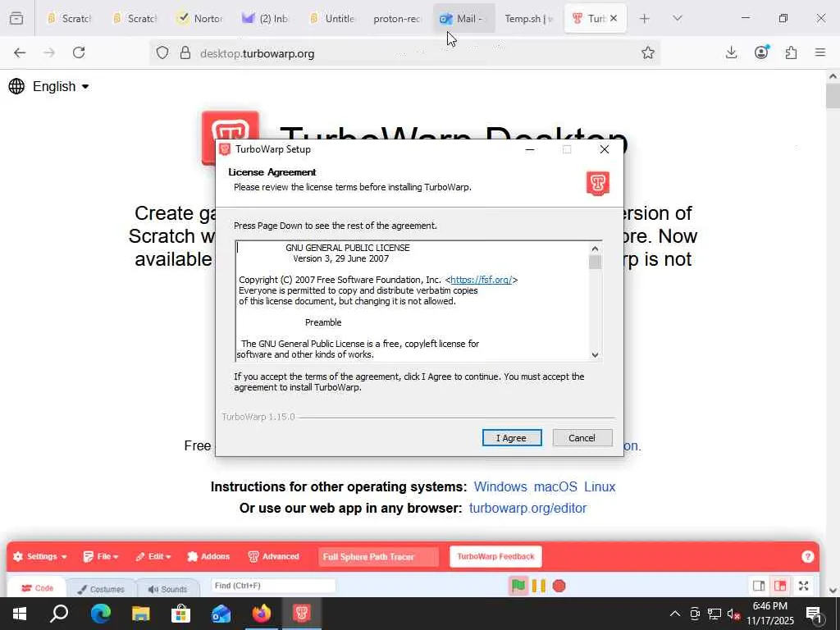Click the red stop icon
The height and width of the screenshot is (630, 840).
559,586
